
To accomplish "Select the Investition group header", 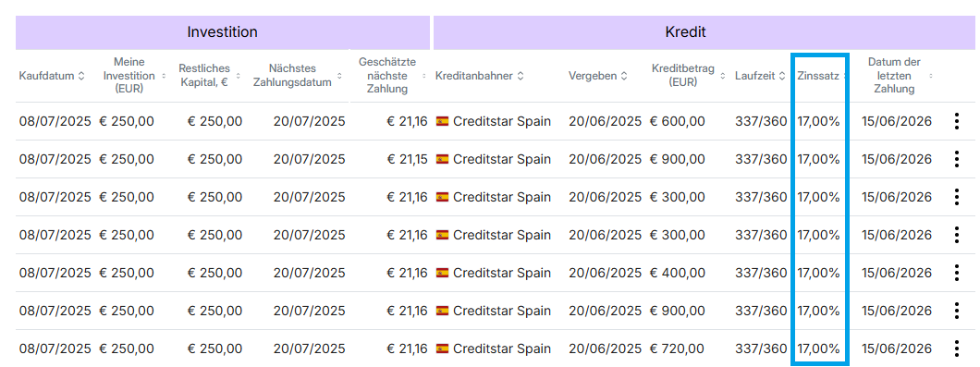I will point(223,32).
